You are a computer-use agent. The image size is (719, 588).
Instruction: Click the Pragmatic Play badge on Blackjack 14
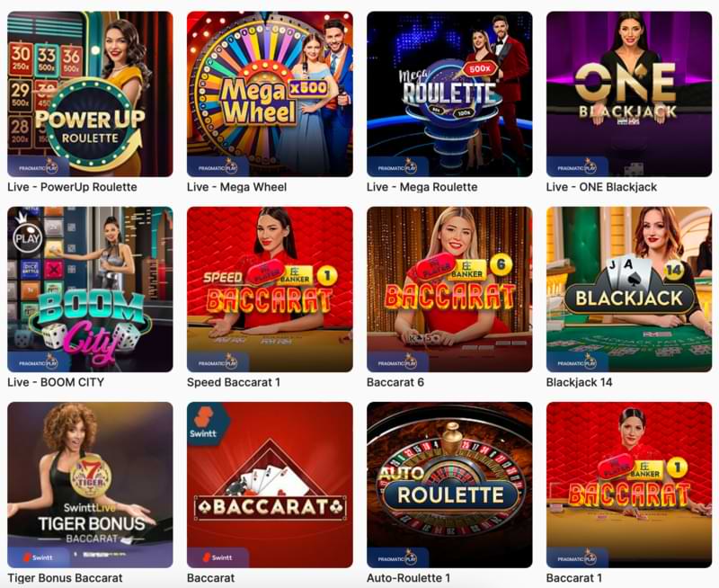577,363
